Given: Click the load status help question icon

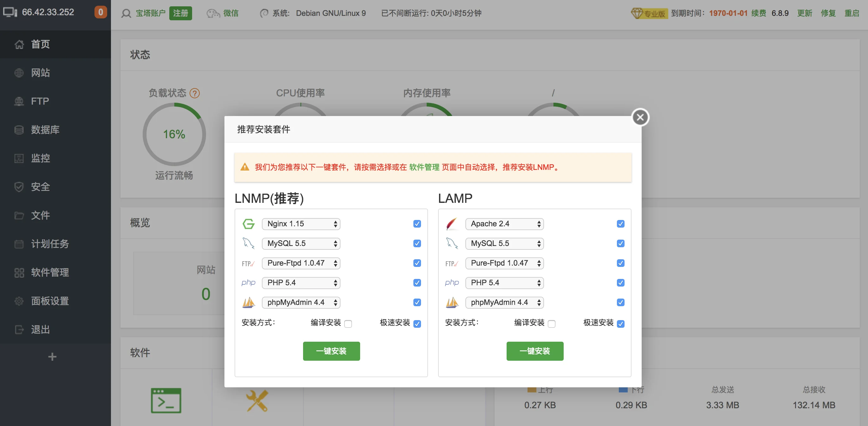Looking at the screenshot, I should tap(194, 93).
